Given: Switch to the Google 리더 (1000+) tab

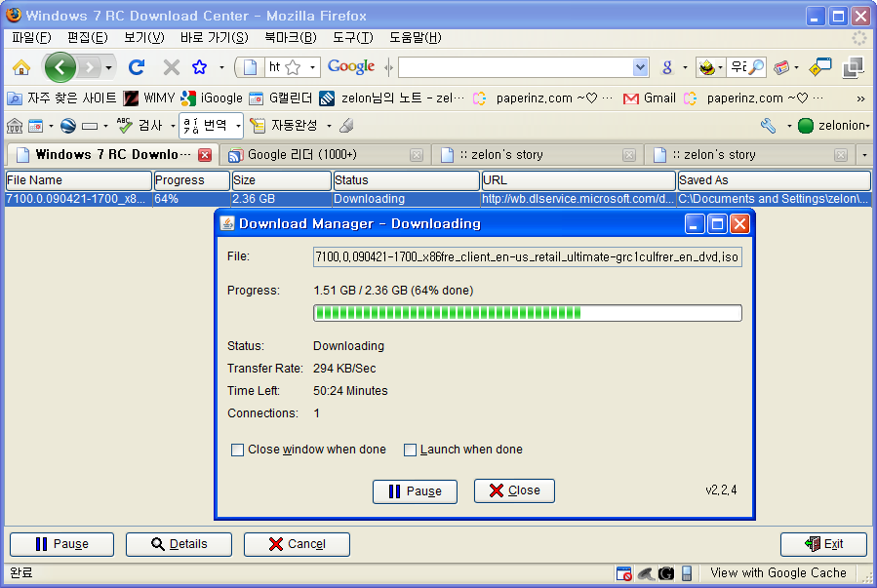Looking at the screenshot, I should (x=325, y=155).
